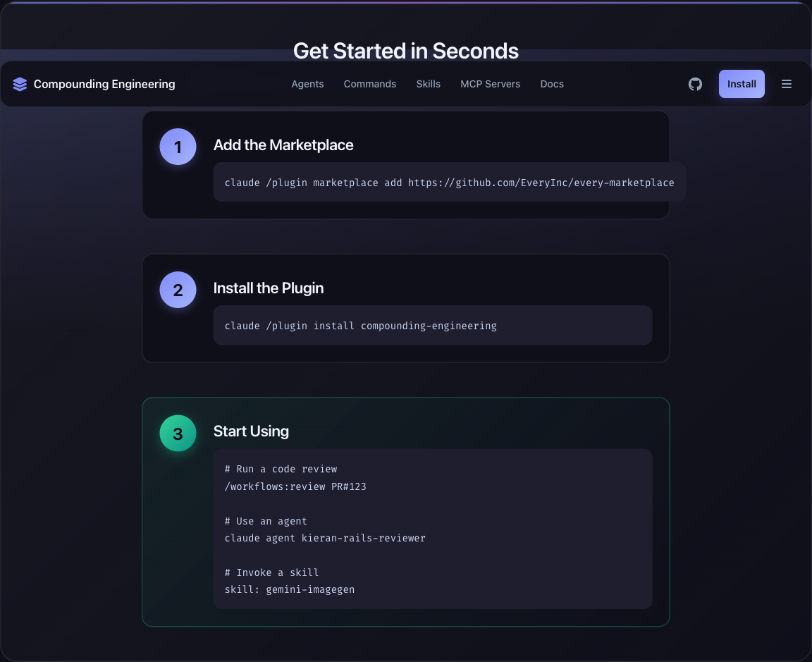Click the step 1 number badge
812x662 pixels.
pos(178,147)
